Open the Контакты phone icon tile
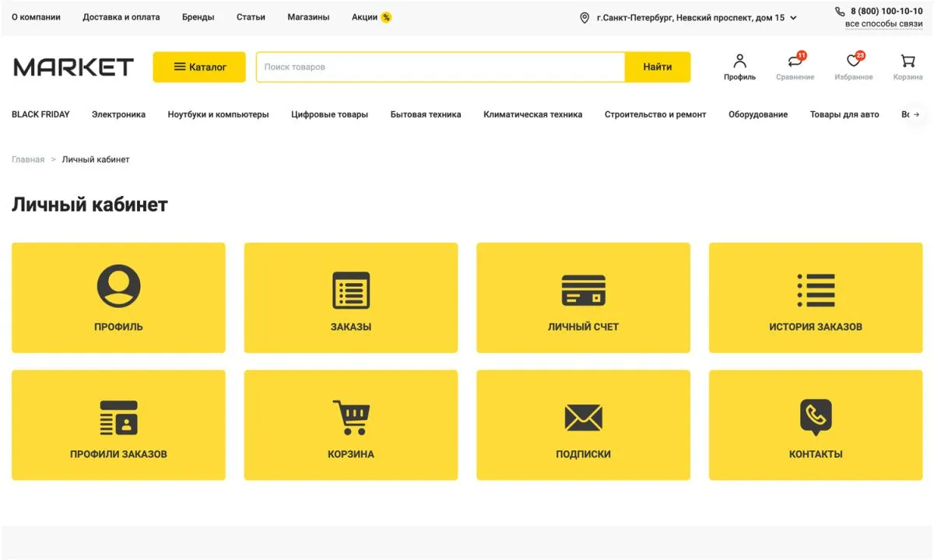 point(816,418)
